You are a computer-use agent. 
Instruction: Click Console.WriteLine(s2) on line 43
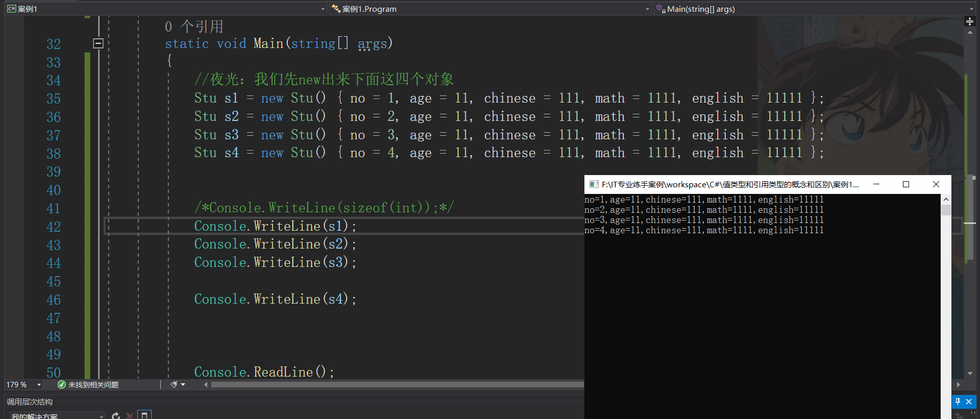coord(275,244)
